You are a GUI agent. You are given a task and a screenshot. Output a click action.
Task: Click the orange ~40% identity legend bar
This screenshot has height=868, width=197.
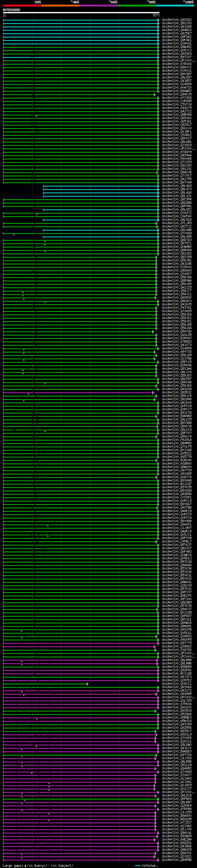[x=60, y=6]
